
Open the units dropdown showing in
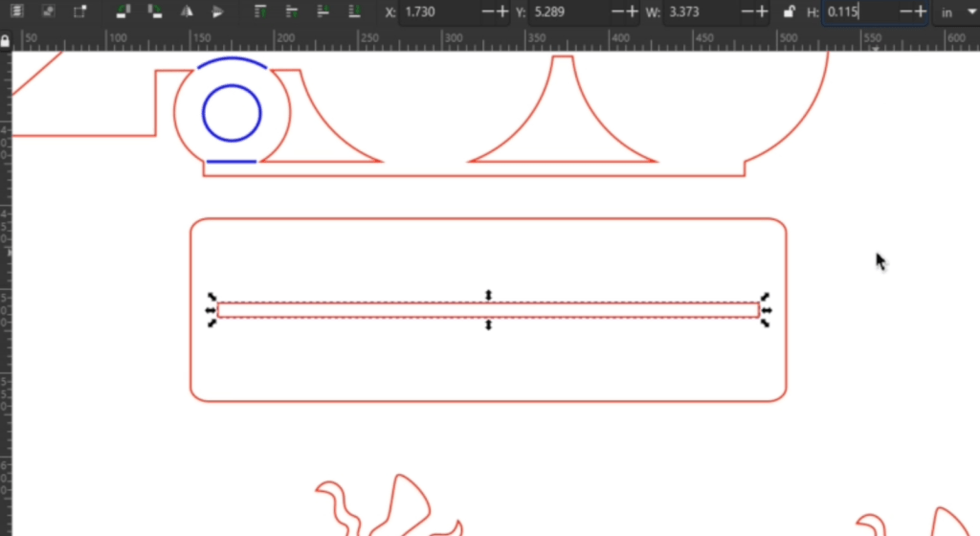956,12
